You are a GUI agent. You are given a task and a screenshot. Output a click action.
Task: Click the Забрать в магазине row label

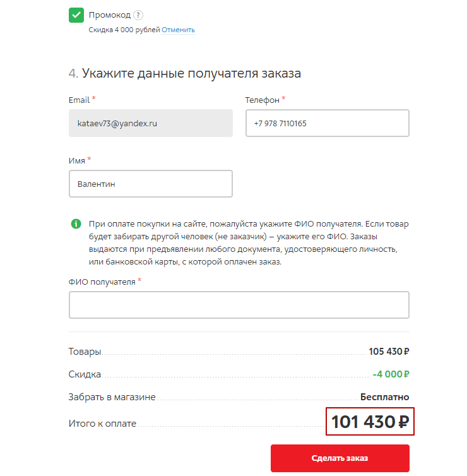click(112, 397)
